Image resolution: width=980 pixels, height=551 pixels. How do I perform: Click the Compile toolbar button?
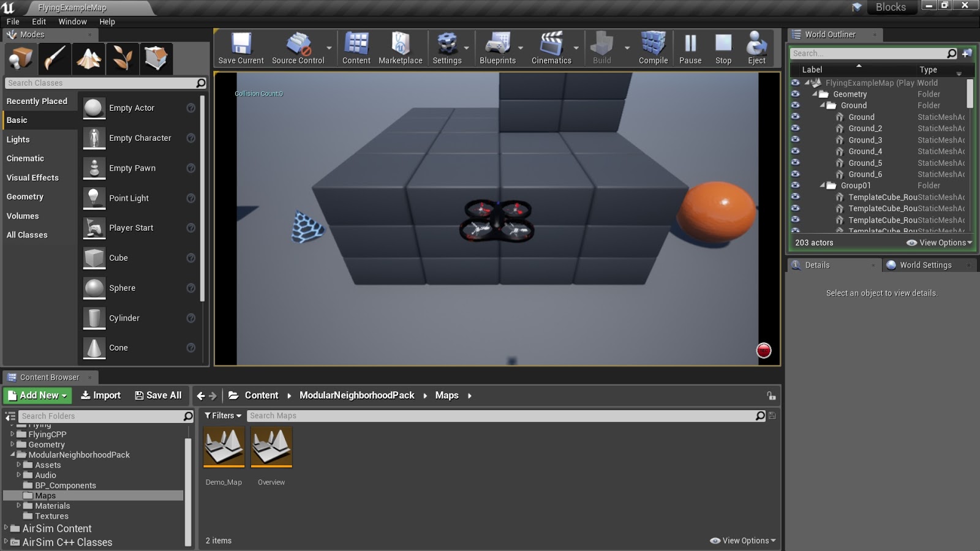[x=653, y=48]
